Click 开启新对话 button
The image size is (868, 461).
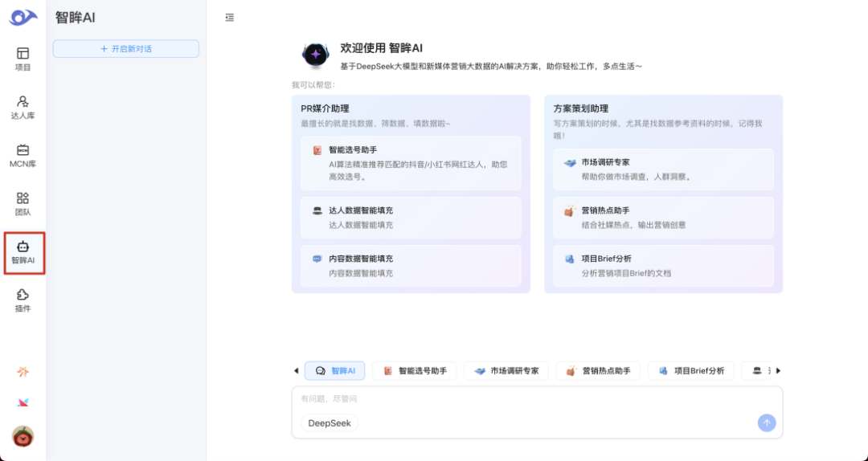coord(126,49)
